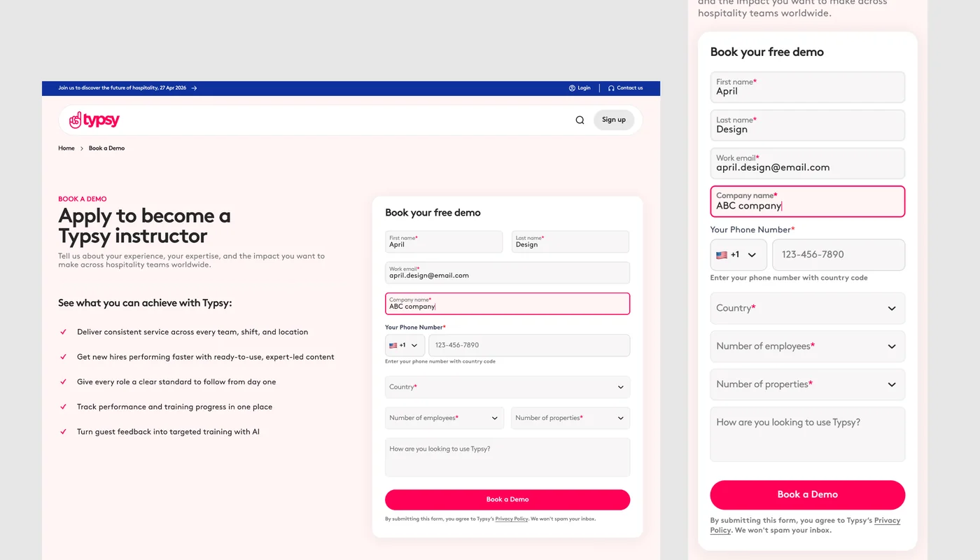
Task: Click Last name field in mobile form
Action: [x=808, y=125]
